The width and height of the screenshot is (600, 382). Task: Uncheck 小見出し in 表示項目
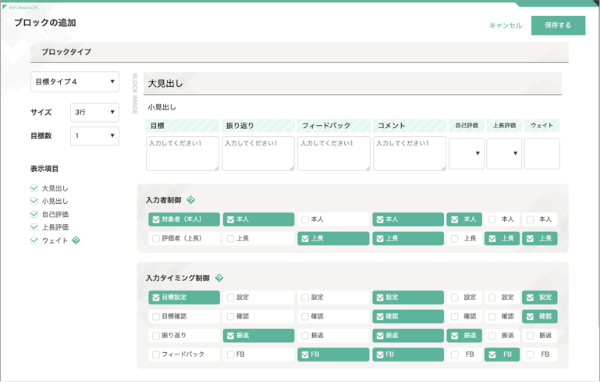pos(34,201)
